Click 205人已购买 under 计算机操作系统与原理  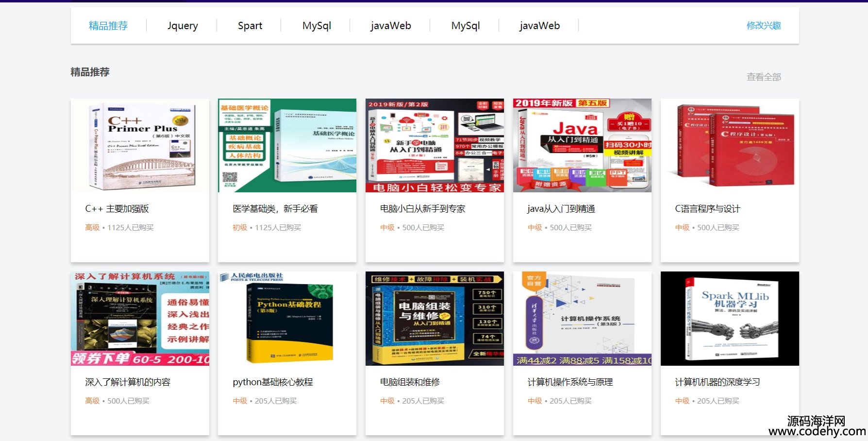tap(571, 401)
